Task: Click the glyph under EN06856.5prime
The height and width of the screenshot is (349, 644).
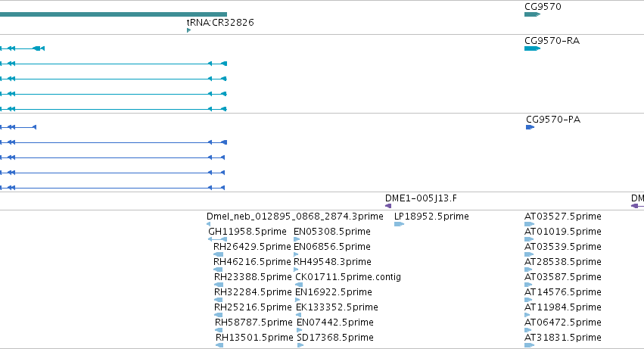Action: tap(297, 254)
